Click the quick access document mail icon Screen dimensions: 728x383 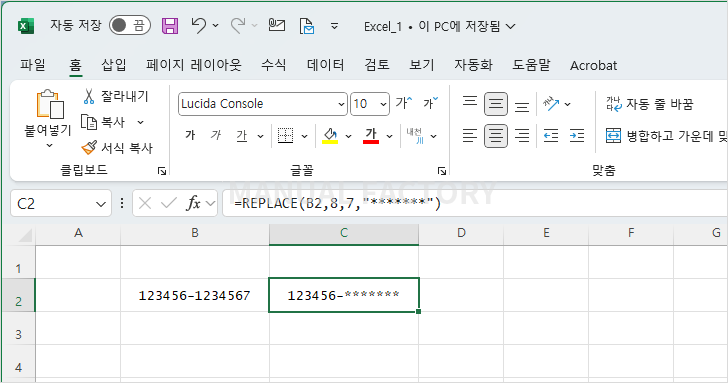[x=306, y=26]
